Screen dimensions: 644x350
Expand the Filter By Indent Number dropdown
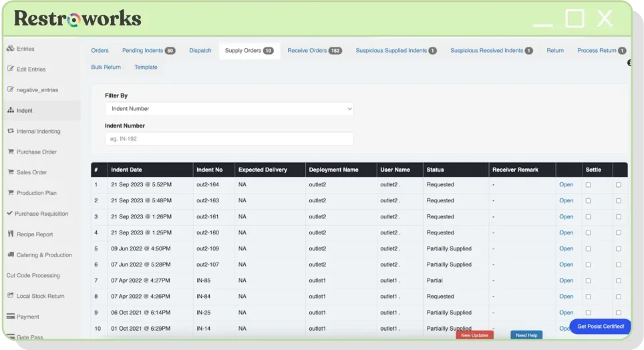pyautogui.click(x=229, y=109)
